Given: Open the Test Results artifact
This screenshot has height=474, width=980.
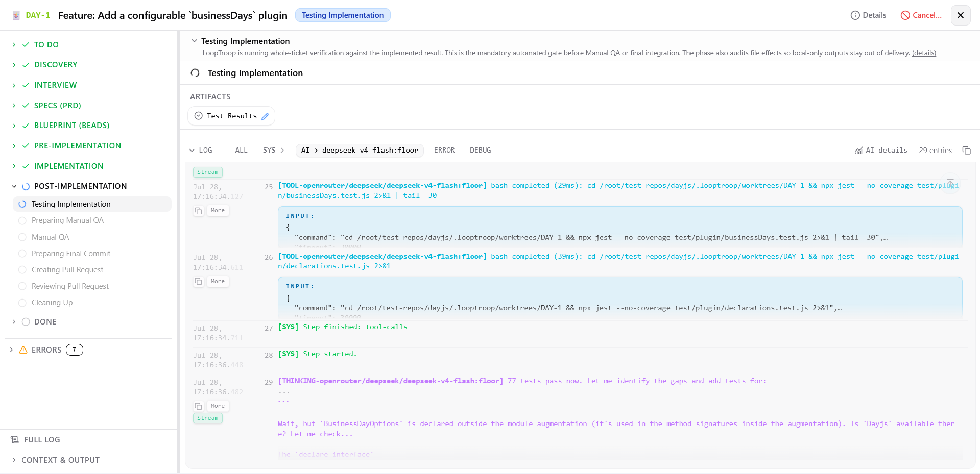Looking at the screenshot, I should 231,116.
